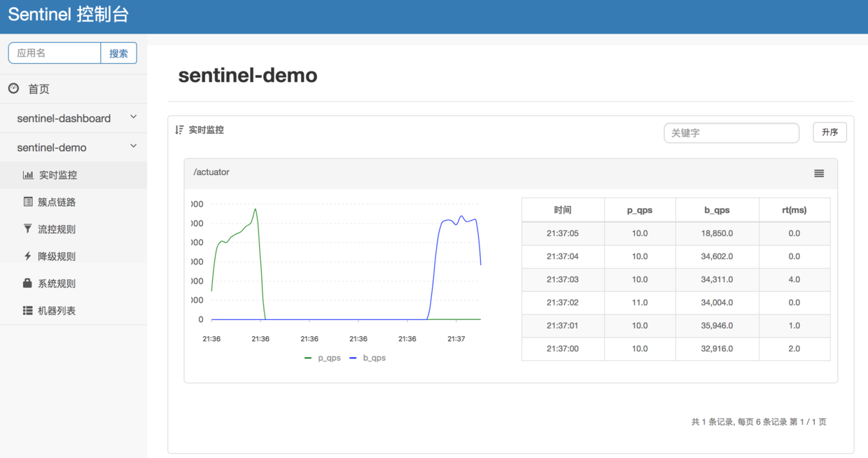Toggle the b_qps legend series
Screen dimensions: 868x458
tap(367, 358)
